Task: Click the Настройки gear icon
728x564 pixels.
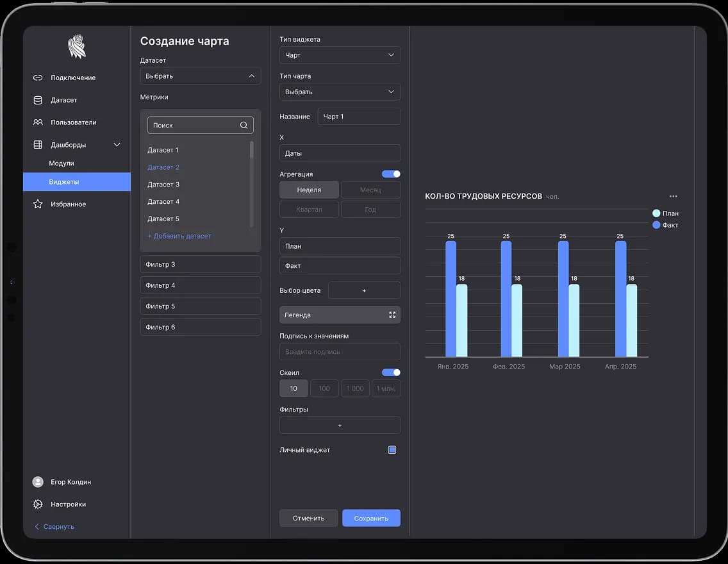Action: 38,504
